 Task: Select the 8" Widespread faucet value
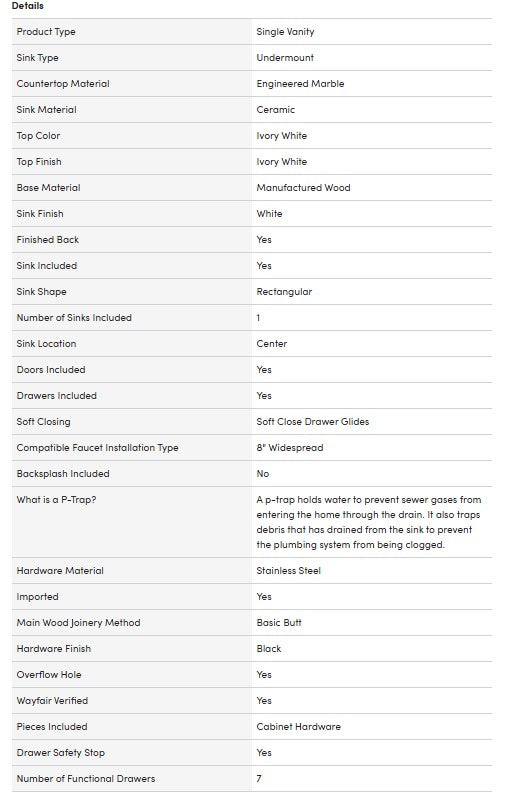[x=289, y=448]
